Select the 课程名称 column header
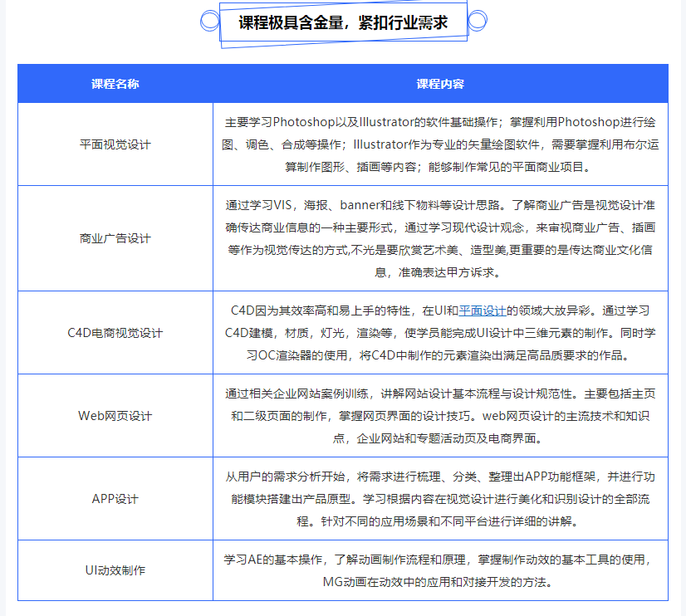Image resolution: width=686 pixels, height=616 pixels. [115, 84]
